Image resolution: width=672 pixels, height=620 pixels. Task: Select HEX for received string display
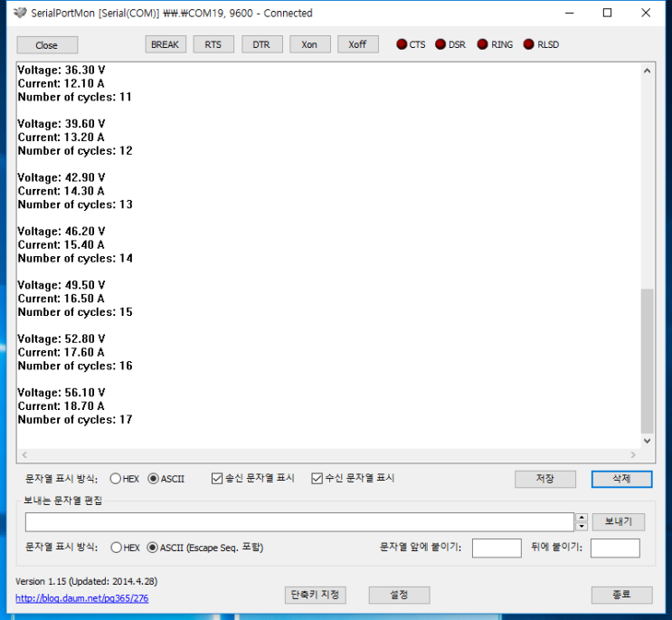click(x=124, y=479)
